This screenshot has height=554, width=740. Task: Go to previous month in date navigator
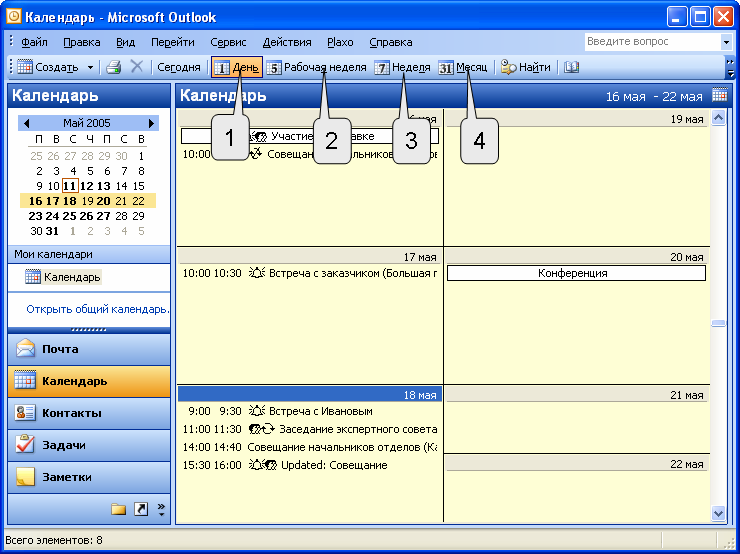coord(26,123)
